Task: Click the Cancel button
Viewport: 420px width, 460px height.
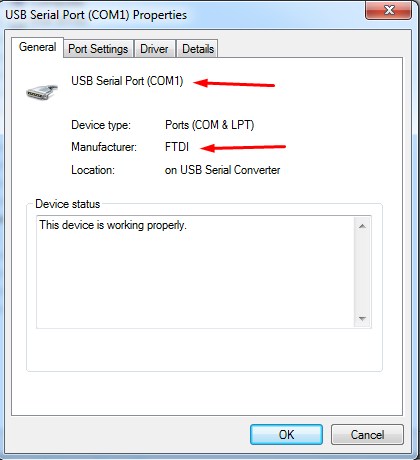Action: tap(367, 435)
